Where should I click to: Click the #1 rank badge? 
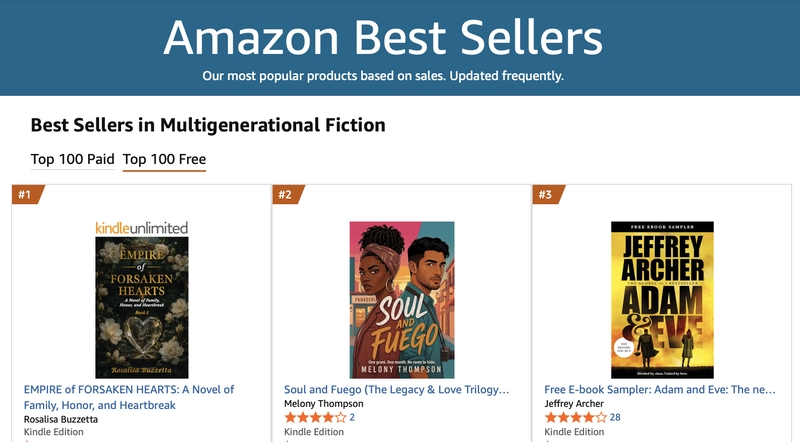tap(28, 194)
